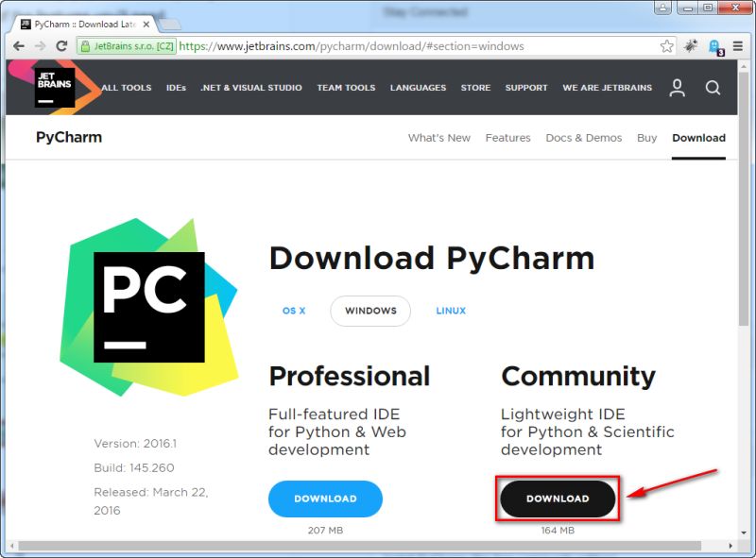Expand the ALL TOOLS menu
The width and height of the screenshot is (756, 558).
point(126,88)
